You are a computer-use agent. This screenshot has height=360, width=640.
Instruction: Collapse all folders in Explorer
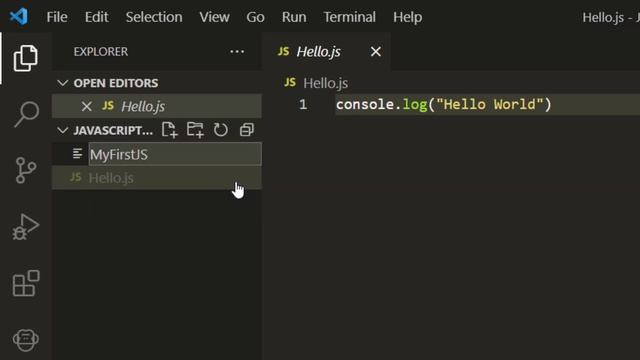pos(247,130)
